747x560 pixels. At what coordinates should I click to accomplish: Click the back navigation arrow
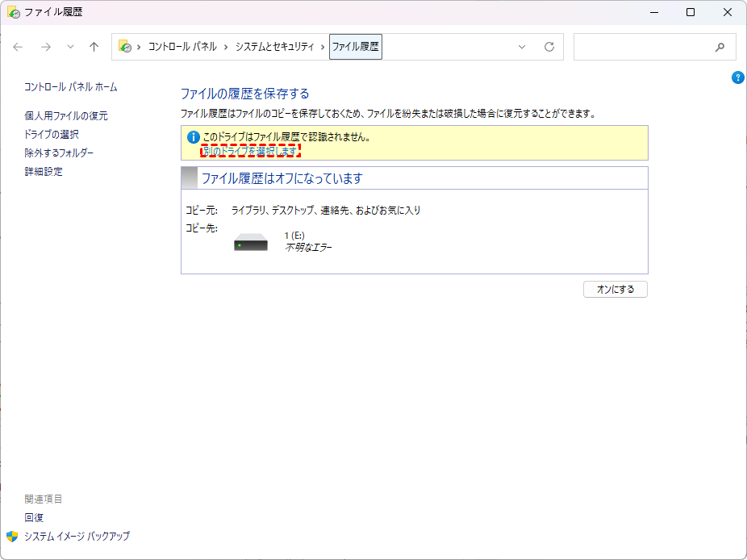click(18, 47)
